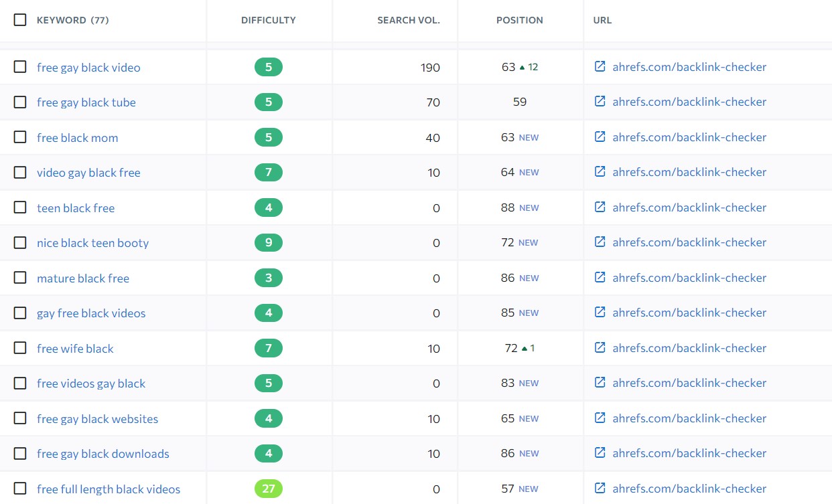Check the box for 'nice black teen booty'

pos(20,242)
